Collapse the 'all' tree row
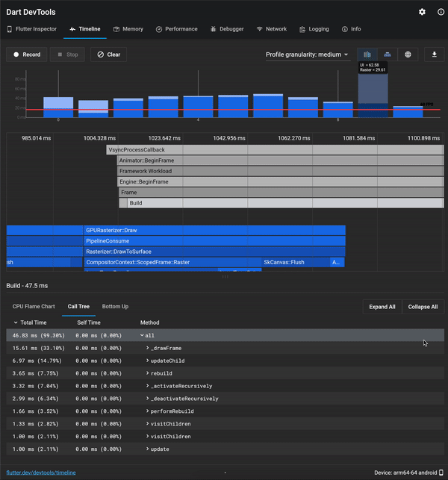This screenshot has width=448, height=480. coord(142,335)
